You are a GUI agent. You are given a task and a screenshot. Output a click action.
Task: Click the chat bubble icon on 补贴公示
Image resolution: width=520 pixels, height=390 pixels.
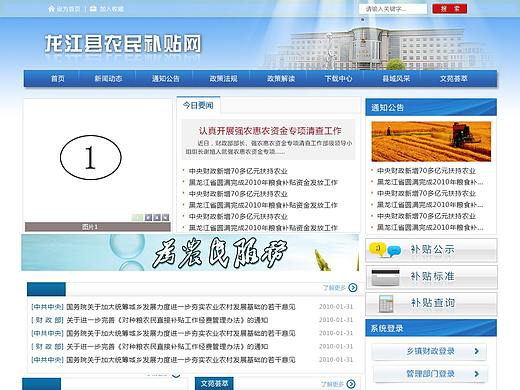coord(385,250)
